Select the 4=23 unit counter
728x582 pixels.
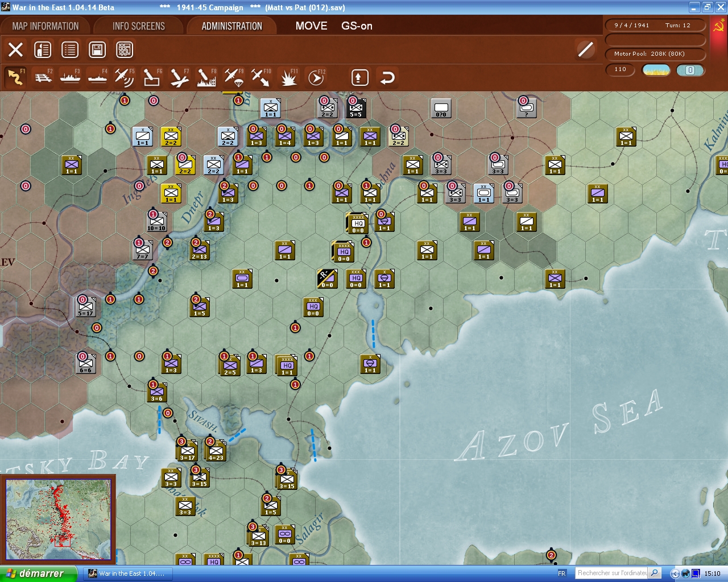click(x=215, y=450)
